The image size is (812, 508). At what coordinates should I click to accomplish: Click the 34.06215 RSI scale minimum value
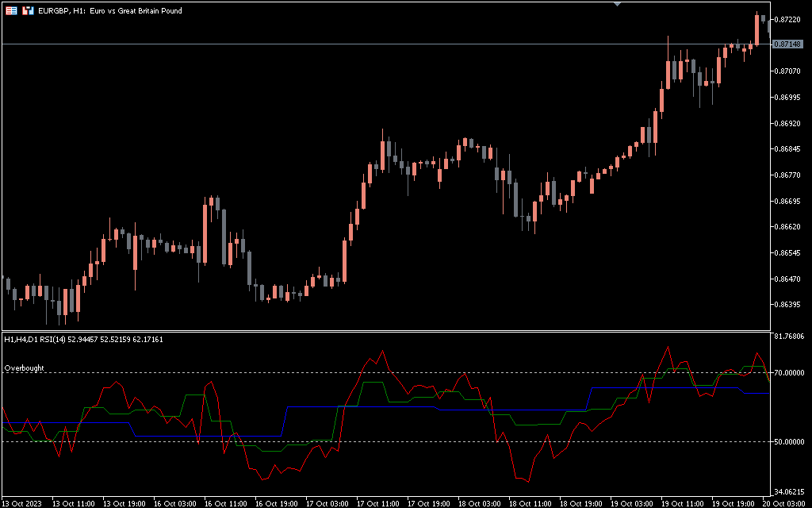[x=788, y=491]
